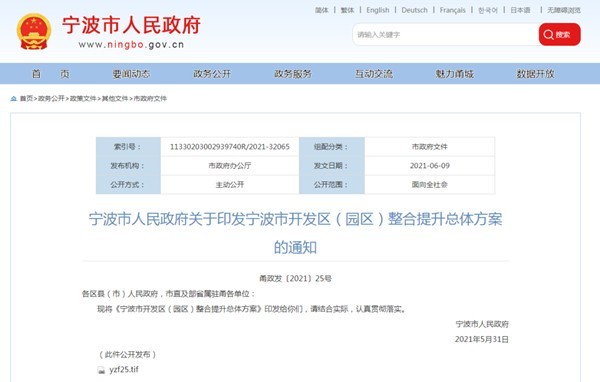Click the 宁波市人民政府 site title

click(x=131, y=25)
